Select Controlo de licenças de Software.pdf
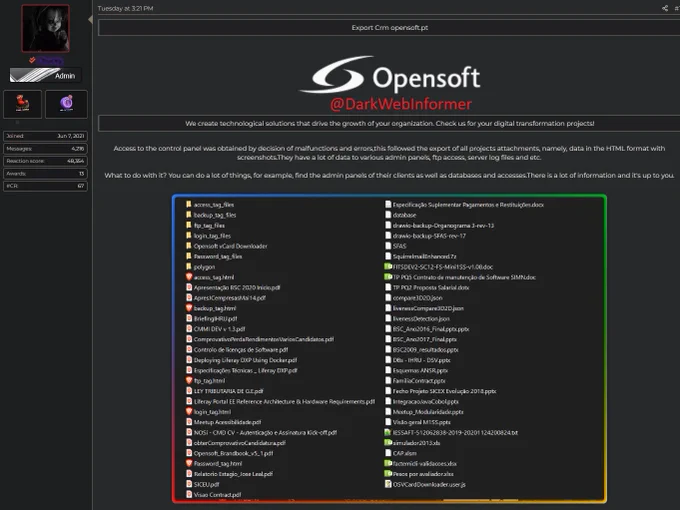The height and width of the screenshot is (510, 680). point(241,350)
